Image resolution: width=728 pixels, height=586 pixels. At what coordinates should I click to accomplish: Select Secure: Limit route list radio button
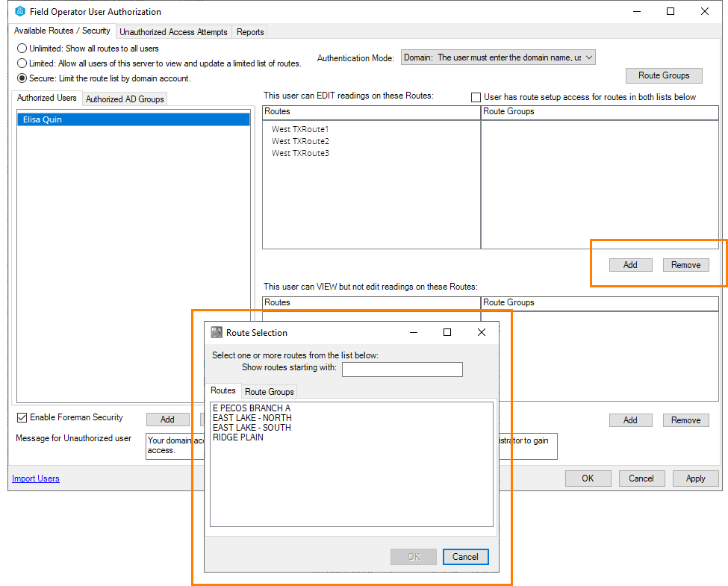22,78
